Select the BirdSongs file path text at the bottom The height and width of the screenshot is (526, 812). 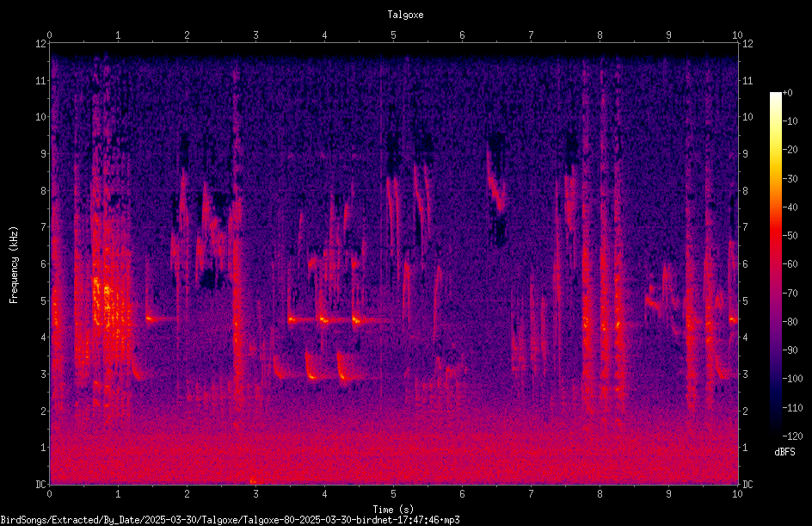(230, 520)
